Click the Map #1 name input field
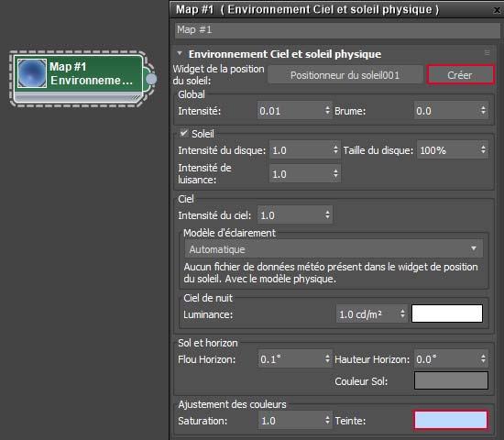Screen dimensions: 504x440 337,30
